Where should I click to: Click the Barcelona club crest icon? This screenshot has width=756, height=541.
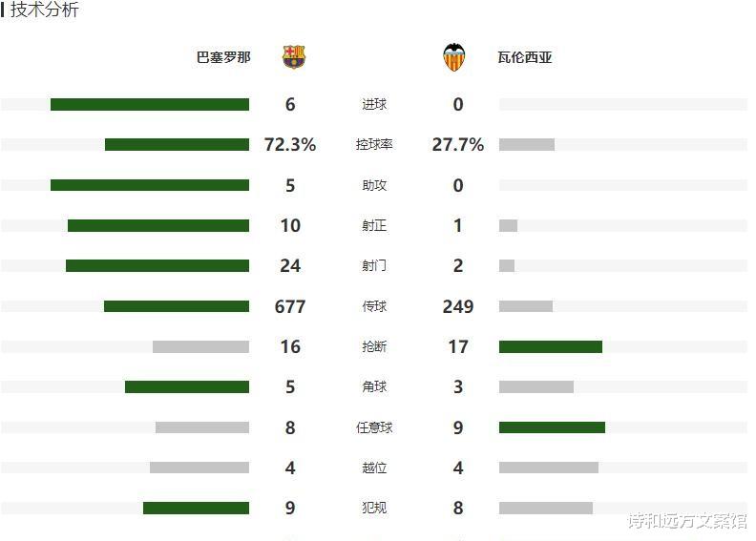click(x=294, y=57)
